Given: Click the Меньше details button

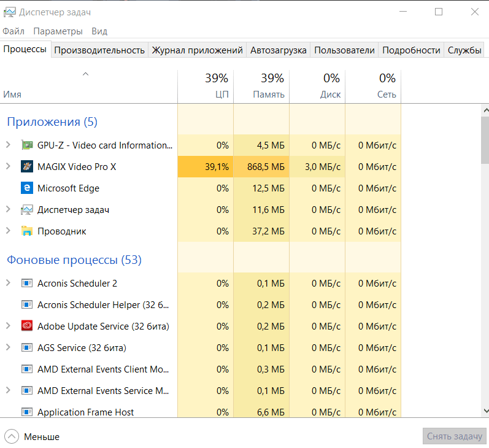Looking at the screenshot, I should [32, 436].
